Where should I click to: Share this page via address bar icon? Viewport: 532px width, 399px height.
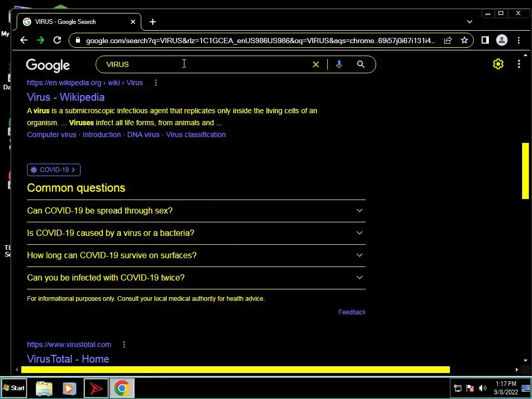[x=448, y=41]
